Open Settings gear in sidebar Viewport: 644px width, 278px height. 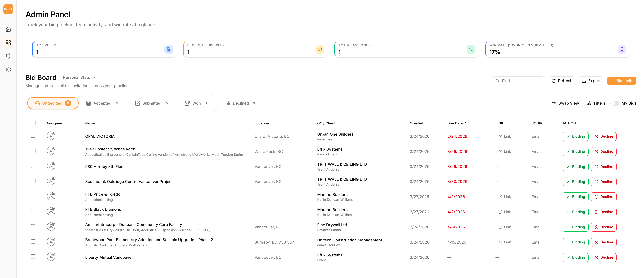point(8,70)
